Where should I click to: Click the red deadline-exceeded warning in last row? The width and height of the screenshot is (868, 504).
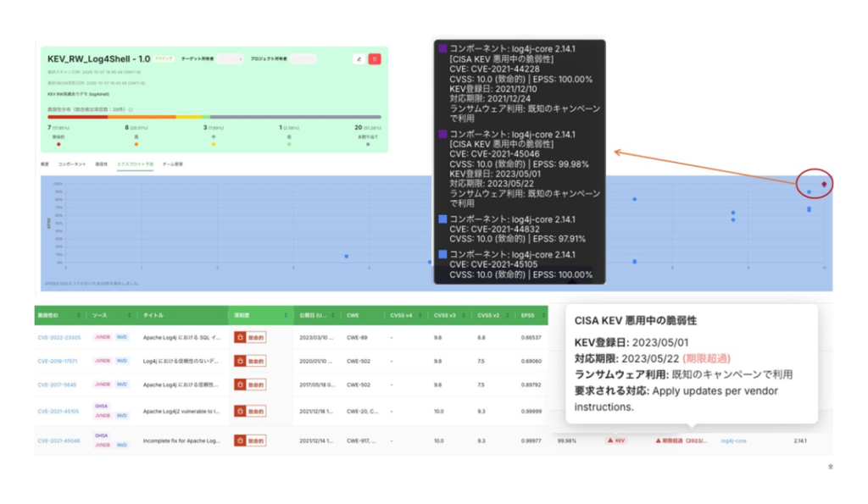pyautogui.click(x=682, y=441)
